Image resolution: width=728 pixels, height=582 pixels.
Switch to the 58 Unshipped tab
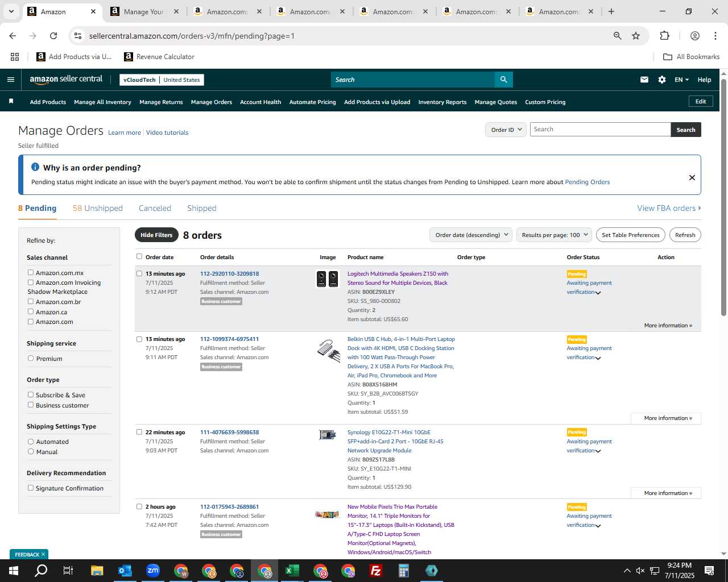pos(98,208)
